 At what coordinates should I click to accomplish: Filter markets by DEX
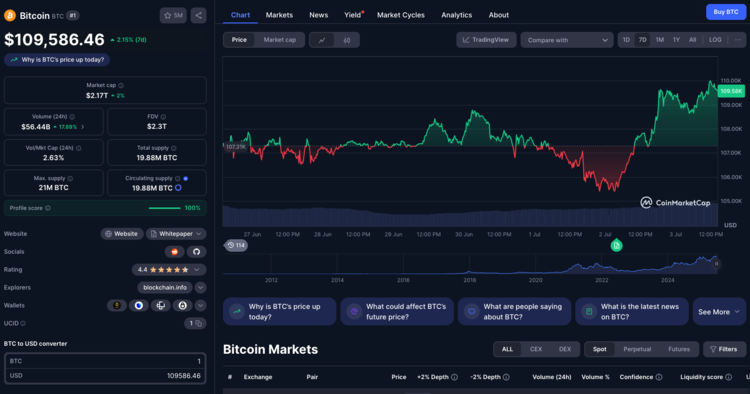coord(565,350)
